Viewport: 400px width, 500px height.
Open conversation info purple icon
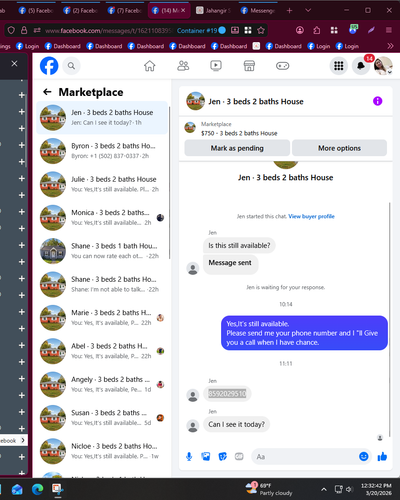(x=377, y=101)
